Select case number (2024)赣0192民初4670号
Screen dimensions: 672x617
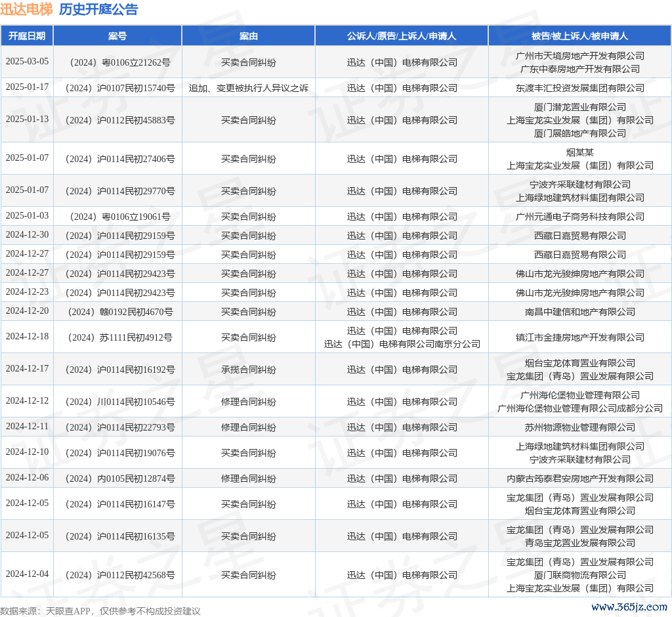tap(120, 312)
